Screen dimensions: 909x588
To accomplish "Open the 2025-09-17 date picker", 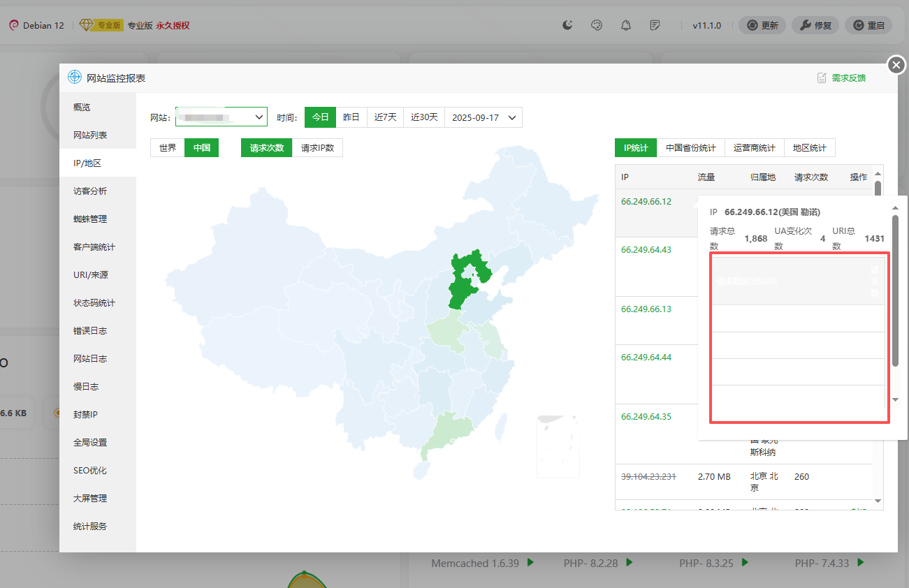I will pyautogui.click(x=483, y=117).
